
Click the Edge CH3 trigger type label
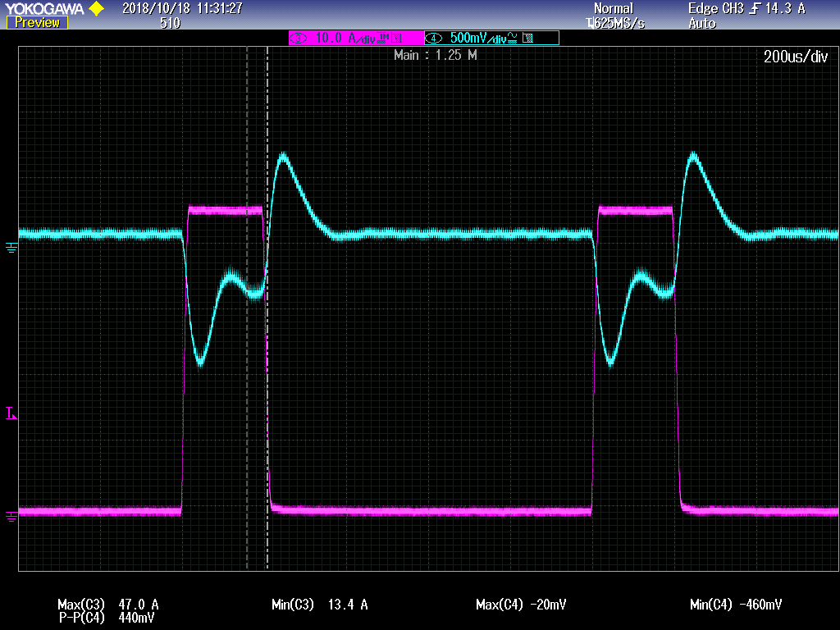point(715,8)
